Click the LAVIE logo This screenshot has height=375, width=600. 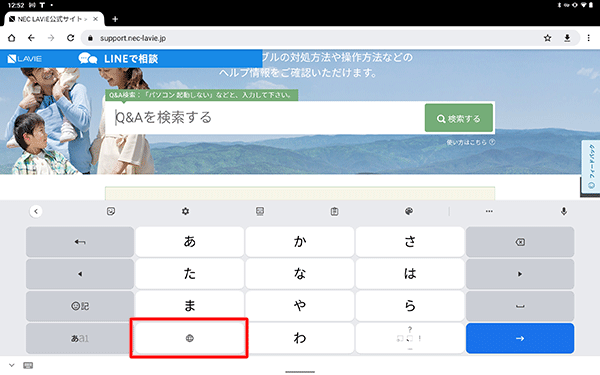(24, 59)
